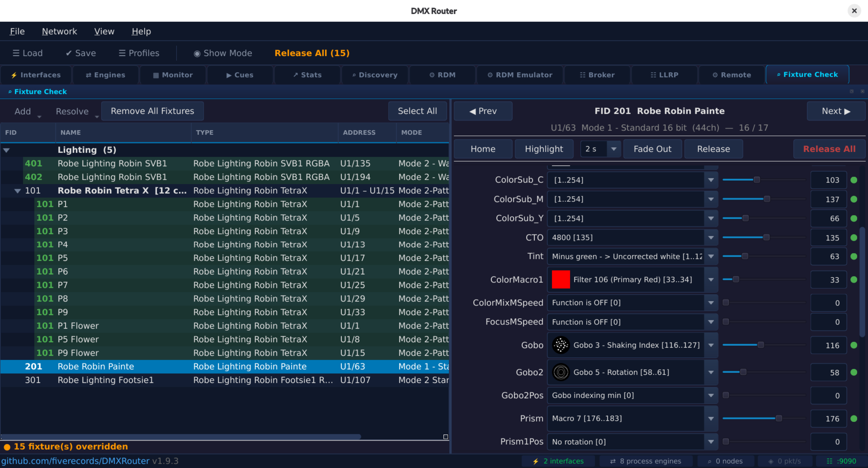Toggle the green override dot for Prism
Screen dimensions: 868x468
click(854, 419)
